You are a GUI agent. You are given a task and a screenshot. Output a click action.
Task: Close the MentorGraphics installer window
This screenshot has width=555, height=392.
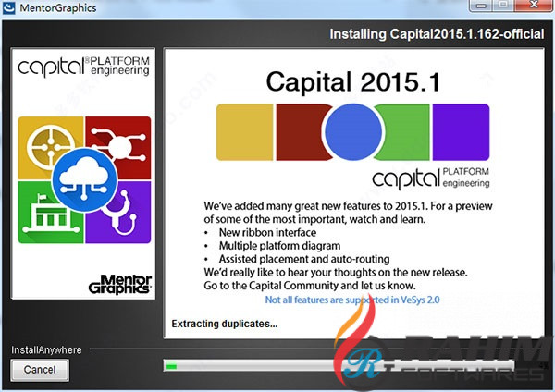coord(534,5)
